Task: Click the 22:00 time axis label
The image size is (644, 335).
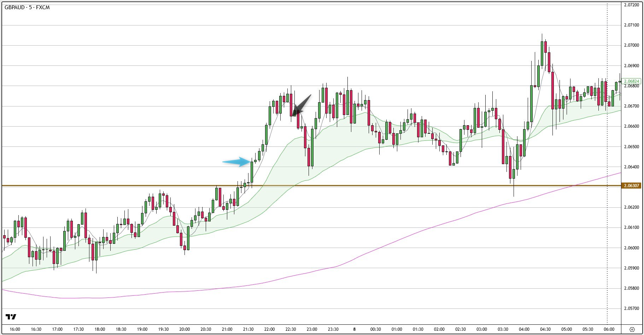Action: point(269,329)
